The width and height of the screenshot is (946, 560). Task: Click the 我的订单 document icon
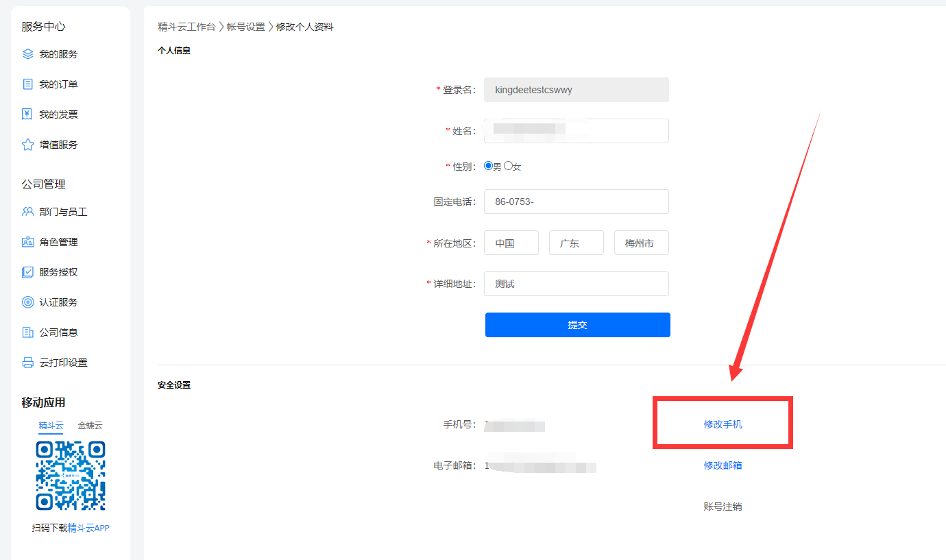(27, 84)
